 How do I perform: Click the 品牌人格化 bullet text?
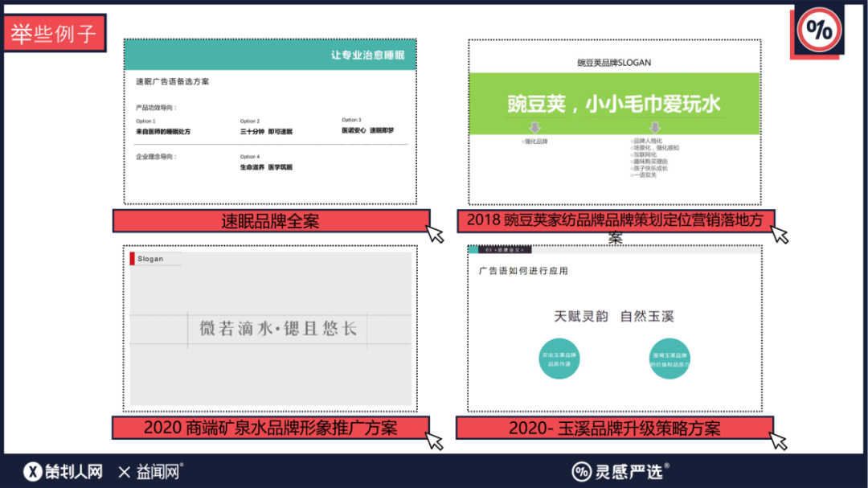tap(648, 141)
